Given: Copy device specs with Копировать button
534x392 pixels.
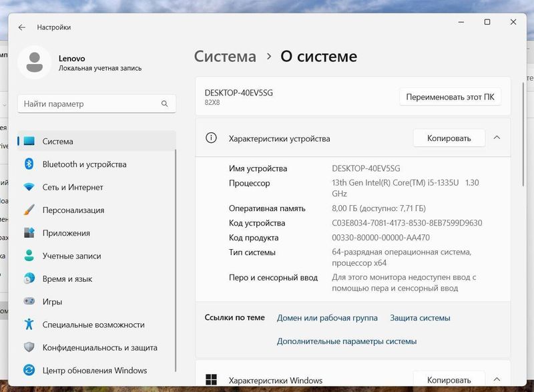Looking at the screenshot, I should (449, 138).
